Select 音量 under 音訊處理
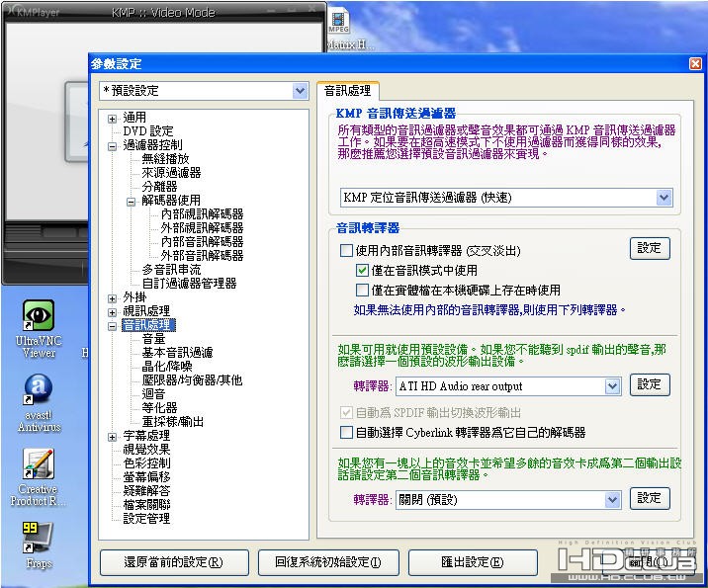 153,339
